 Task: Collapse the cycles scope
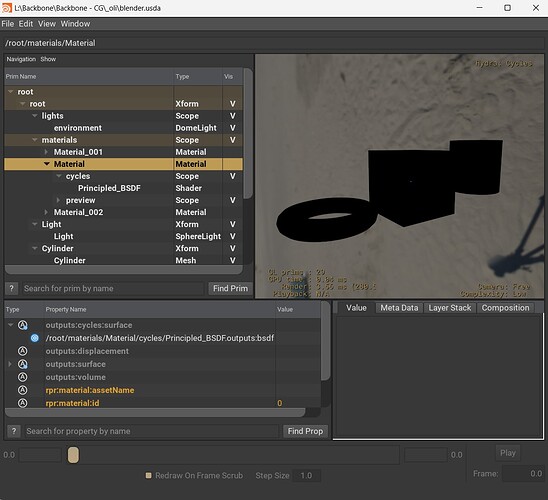tap(59, 176)
